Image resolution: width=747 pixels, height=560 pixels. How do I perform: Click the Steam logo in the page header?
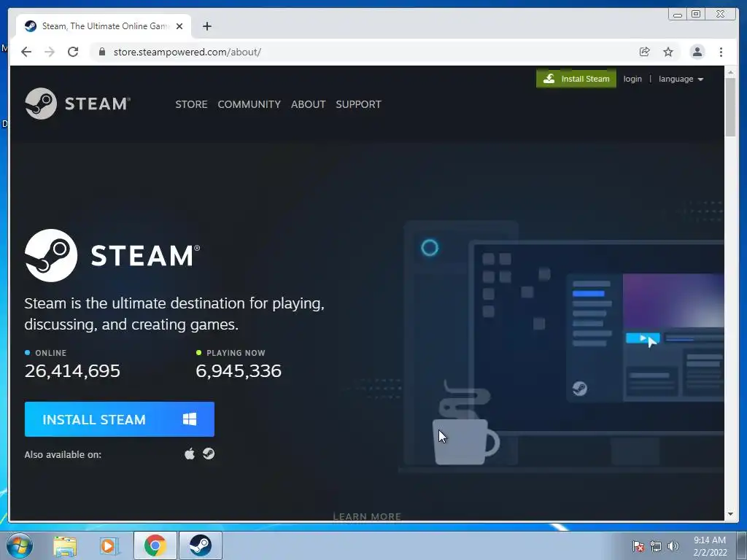coord(77,104)
